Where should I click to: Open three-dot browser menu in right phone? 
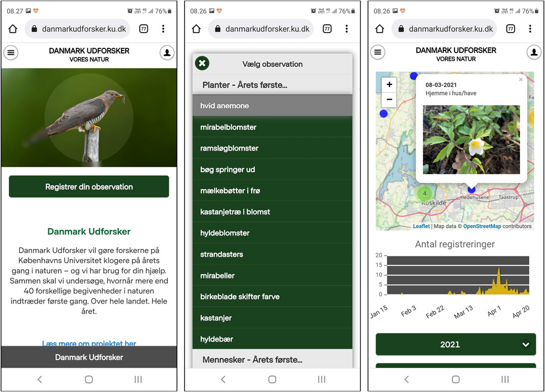[x=530, y=29]
